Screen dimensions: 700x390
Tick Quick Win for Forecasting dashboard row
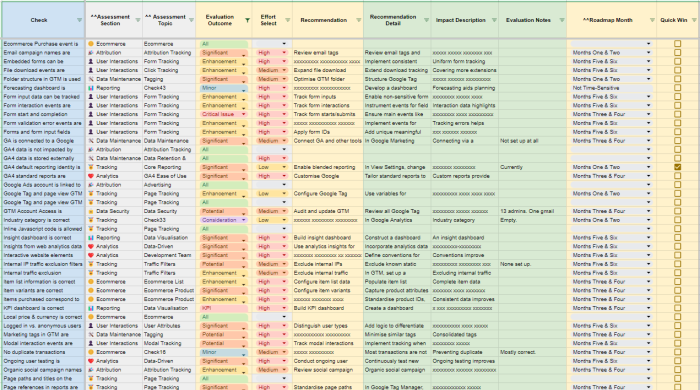677,88
